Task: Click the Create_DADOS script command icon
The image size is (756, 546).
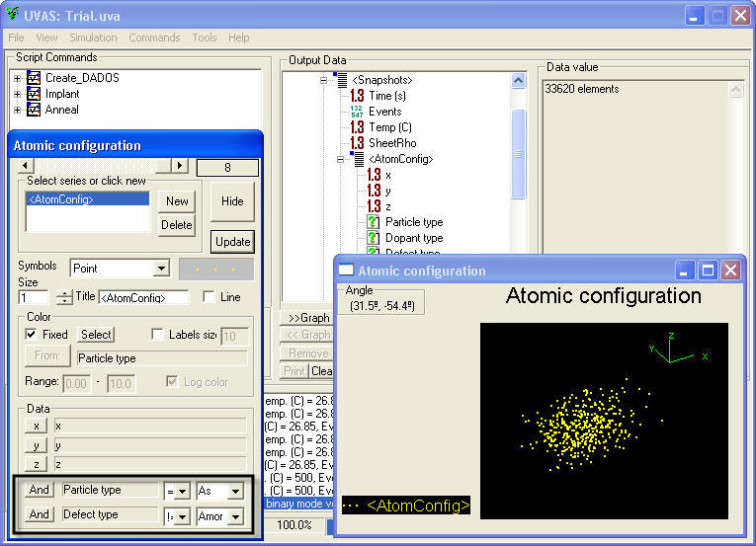Action: point(34,78)
